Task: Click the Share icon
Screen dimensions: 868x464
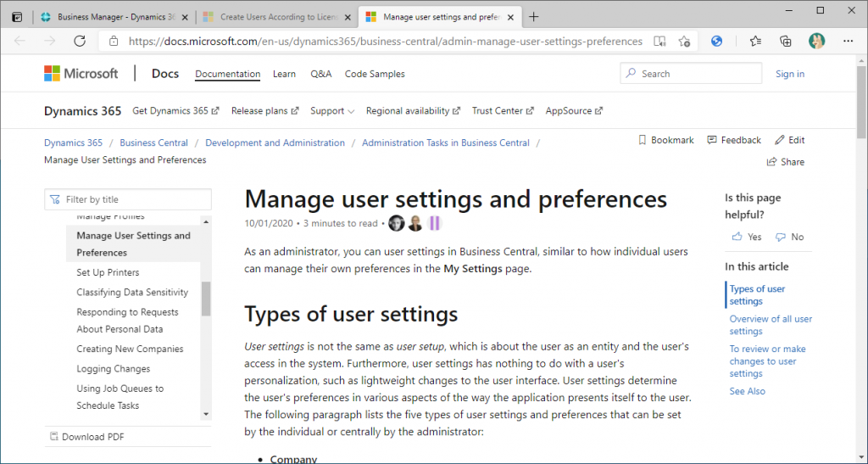Action: 771,162
